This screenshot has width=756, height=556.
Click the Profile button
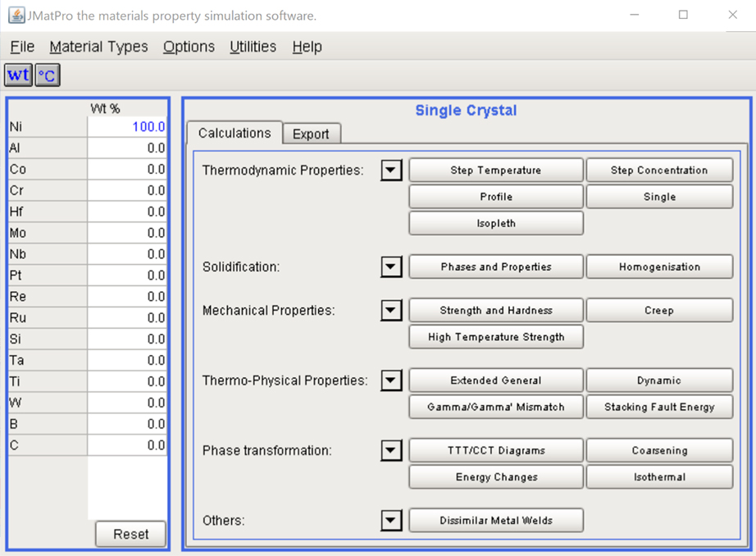496,197
